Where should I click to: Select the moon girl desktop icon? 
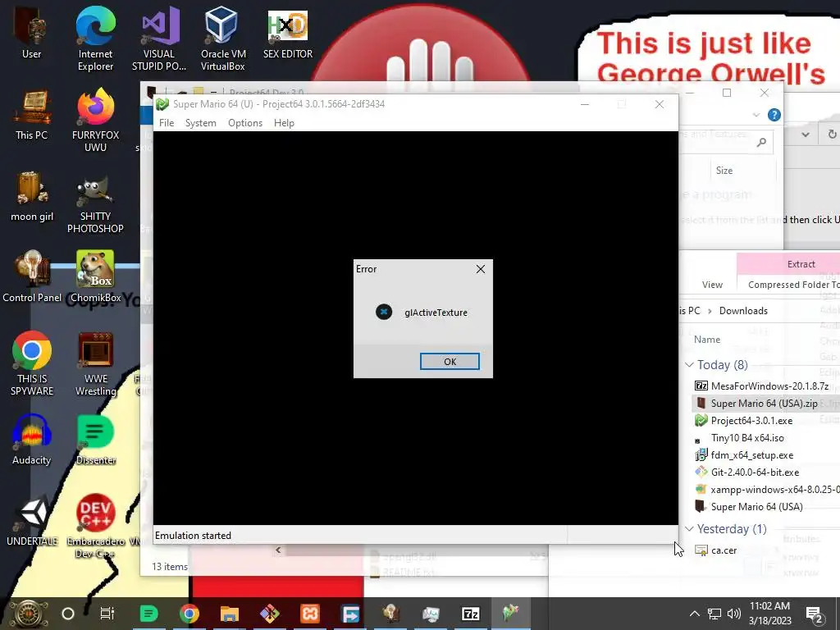click(x=32, y=197)
